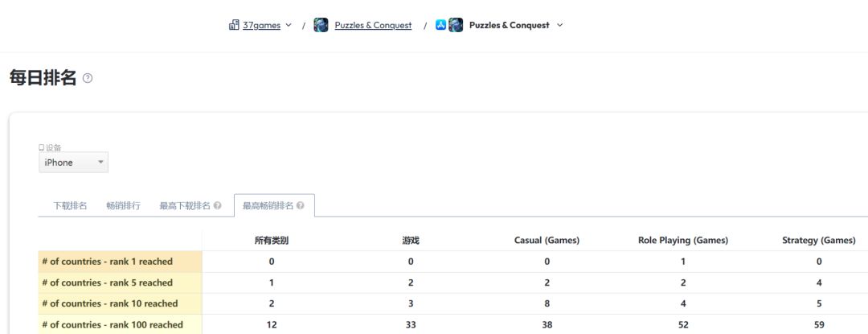Click the rank 1 reached row label
The height and width of the screenshot is (334, 868).
click(x=108, y=262)
